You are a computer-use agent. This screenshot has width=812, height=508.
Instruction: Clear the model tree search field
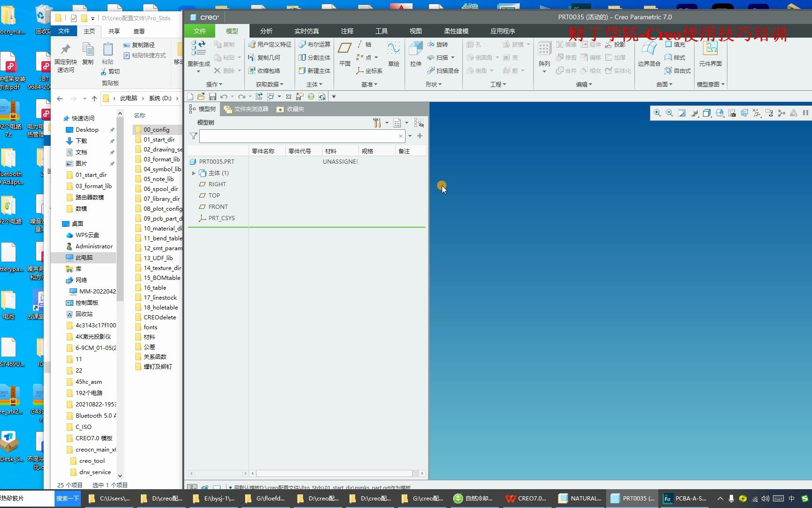coord(401,136)
